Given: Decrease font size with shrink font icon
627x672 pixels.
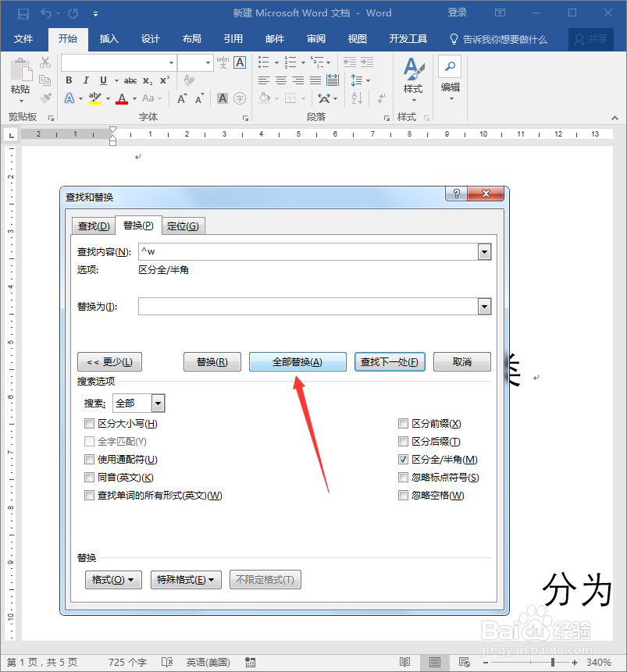Looking at the screenshot, I should pos(199,98).
